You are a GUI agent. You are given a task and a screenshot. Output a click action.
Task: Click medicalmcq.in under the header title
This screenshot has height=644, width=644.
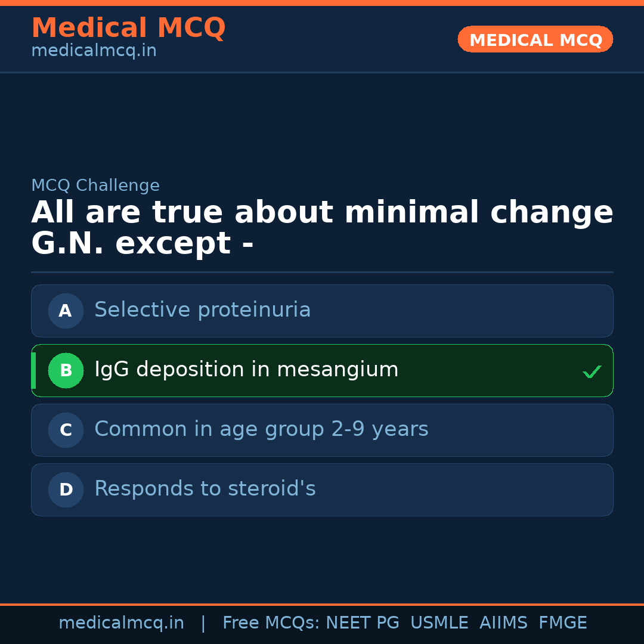[x=94, y=50]
